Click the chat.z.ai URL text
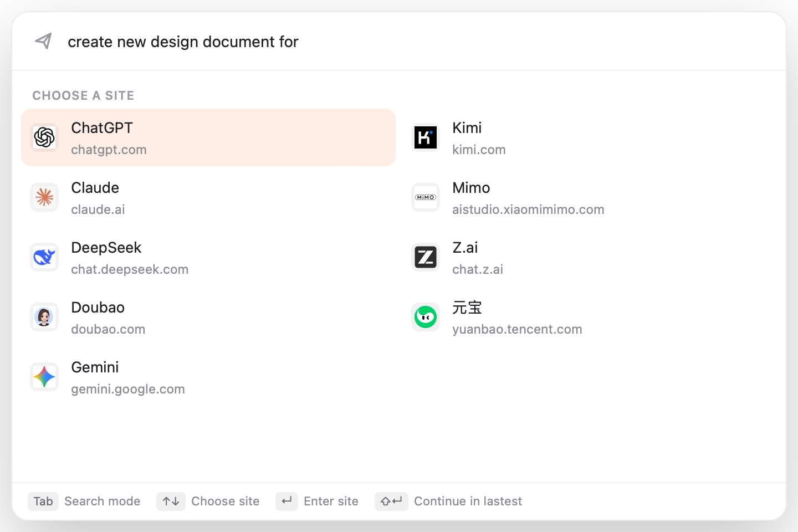 pyautogui.click(x=478, y=270)
